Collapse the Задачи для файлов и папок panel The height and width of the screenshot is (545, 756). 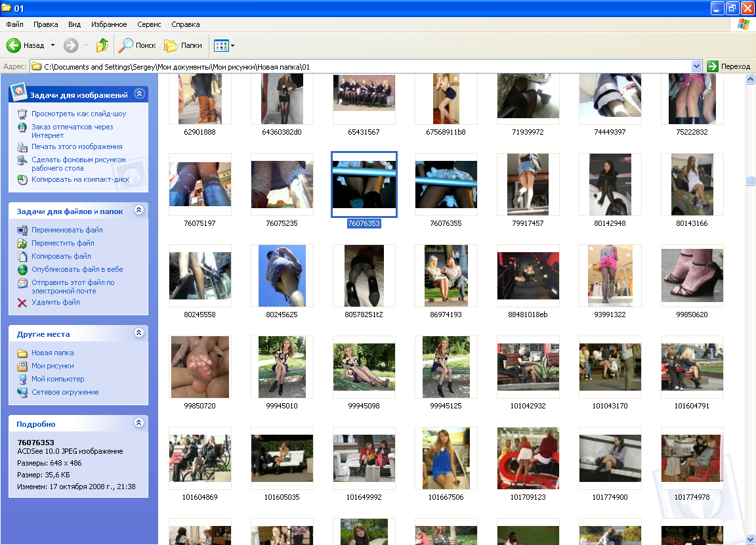[139, 210]
